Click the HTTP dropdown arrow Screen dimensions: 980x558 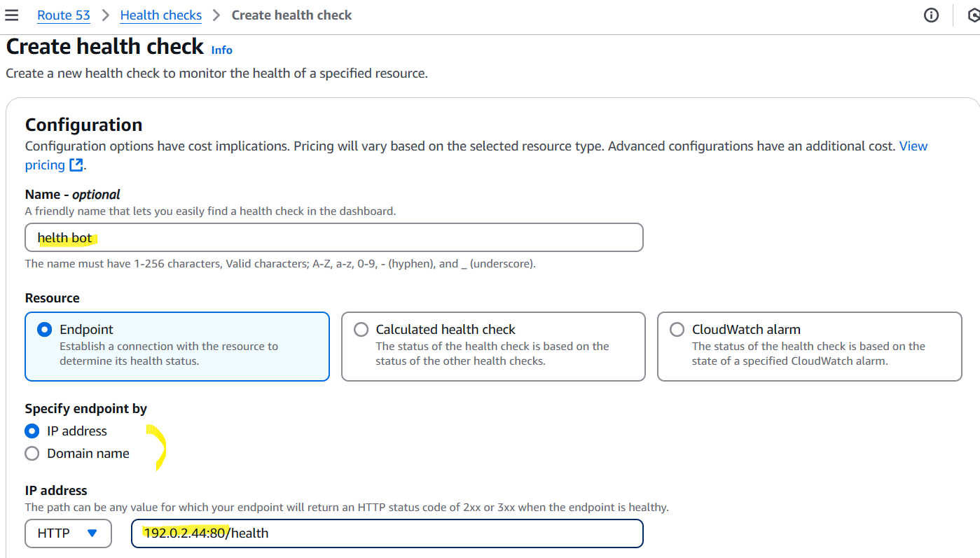(x=92, y=533)
